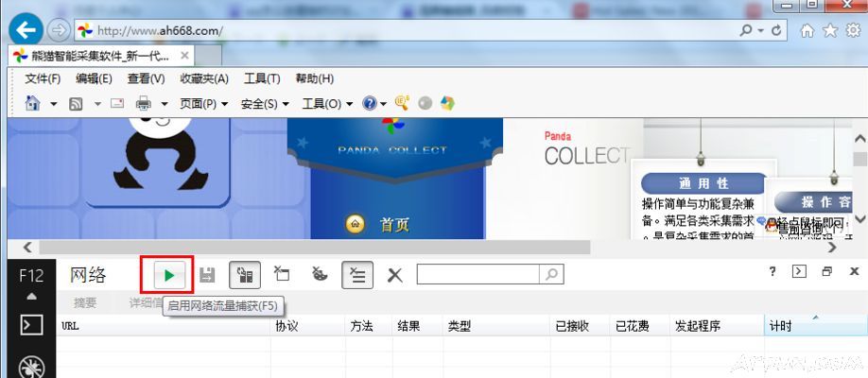Close the 熊猫智能采集软件 browser tab

[x=185, y=56]
